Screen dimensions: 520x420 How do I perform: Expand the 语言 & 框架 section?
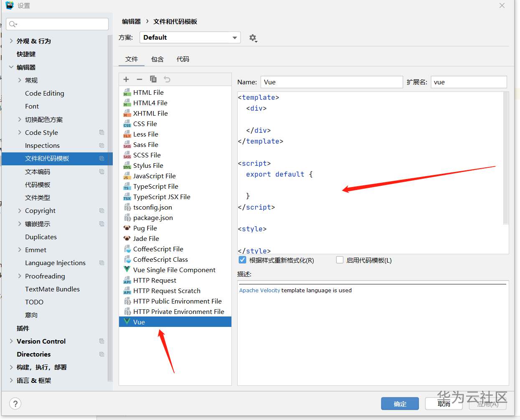point(11,380)
